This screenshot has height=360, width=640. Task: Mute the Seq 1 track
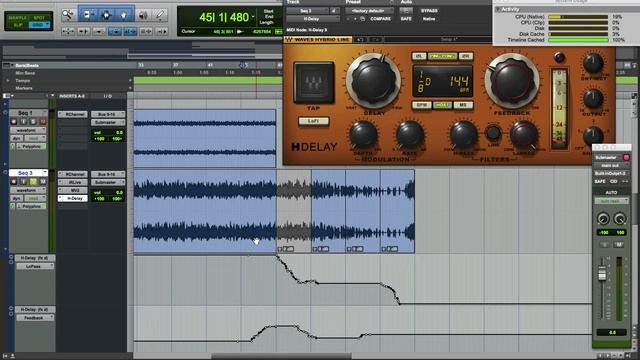click(43, 122)
